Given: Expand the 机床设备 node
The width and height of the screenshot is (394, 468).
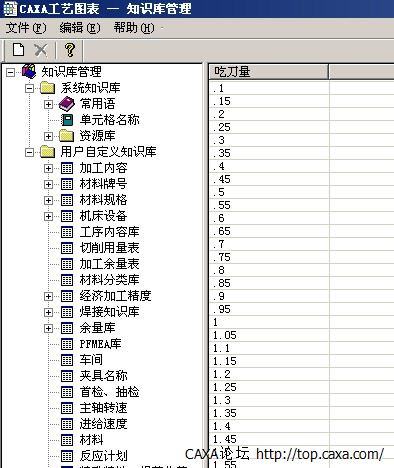Looking at the screenshot, I should (x=48, y=216).
